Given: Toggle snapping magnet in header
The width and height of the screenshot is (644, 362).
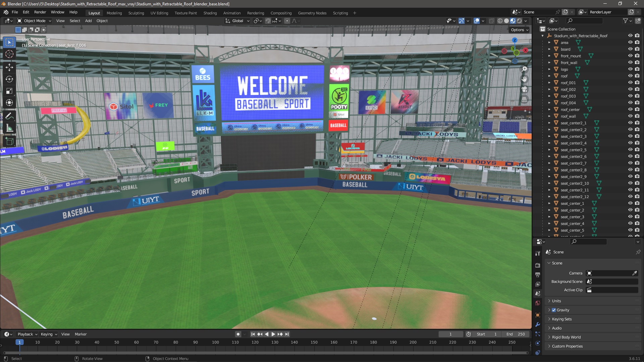Looking at the screenshot, I should coord(268,21).
